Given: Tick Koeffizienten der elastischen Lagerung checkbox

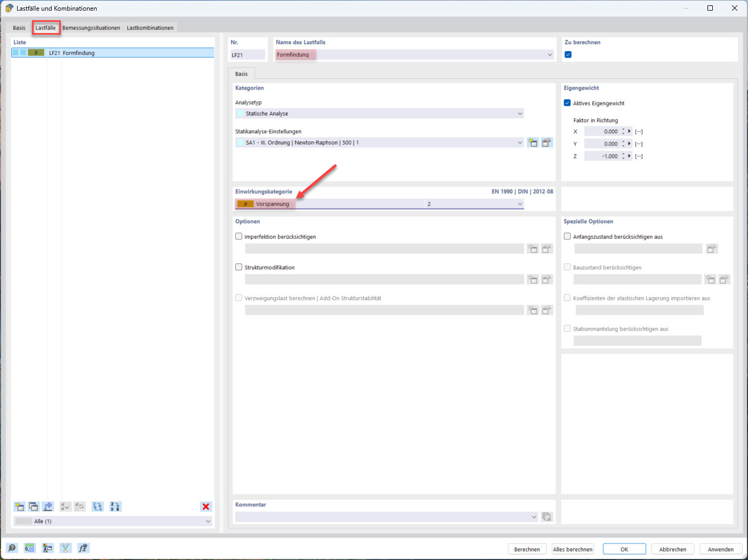Looking at the screenshot, I should tap(567, 298).
